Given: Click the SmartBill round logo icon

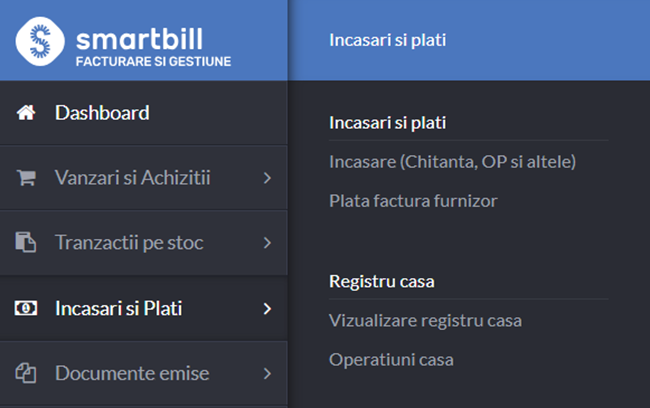Looking at the screenshot, I should (x=40, y=41).
